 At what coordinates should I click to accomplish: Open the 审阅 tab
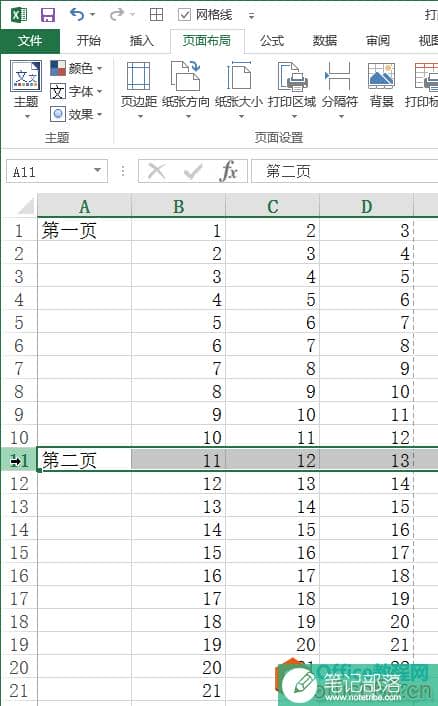(x=378, y=41)
